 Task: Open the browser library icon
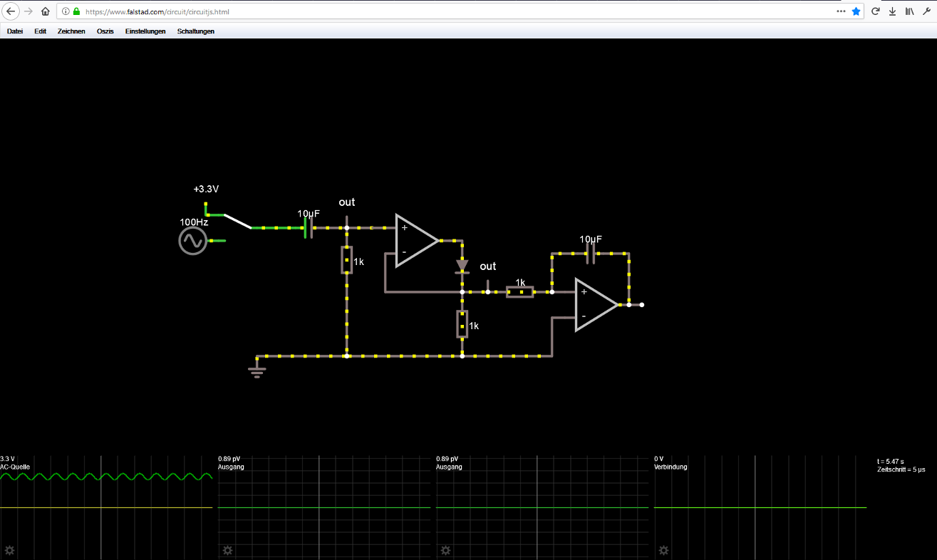pos(910,11)
